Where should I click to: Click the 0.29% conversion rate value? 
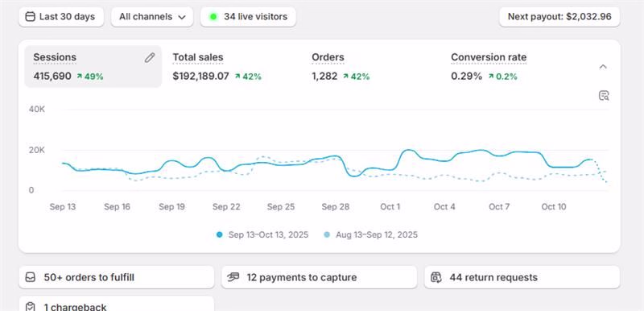[467, 77]
